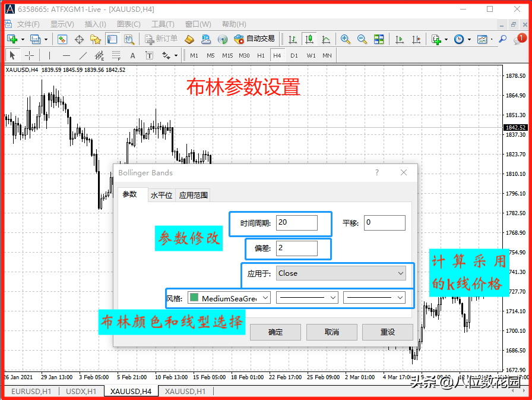This screenshot has width=532, height=400.
Task: Open the 插入(I) menu
Action: 96,24
